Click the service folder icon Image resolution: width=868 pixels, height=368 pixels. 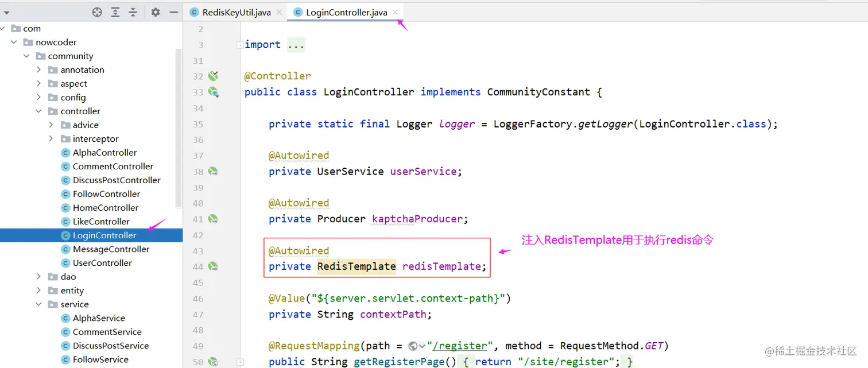53,304
